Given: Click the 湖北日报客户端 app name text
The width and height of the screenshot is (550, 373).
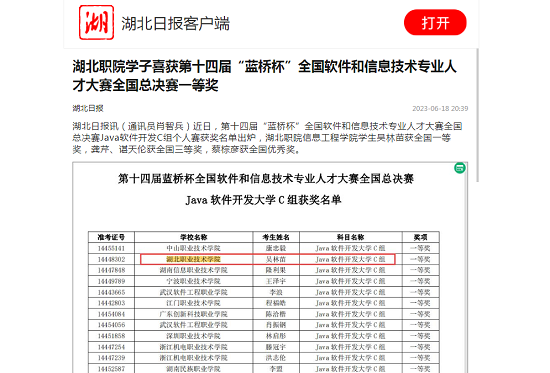Looking at the screenshot, I should pyautogui.click(x=175, y=24).
